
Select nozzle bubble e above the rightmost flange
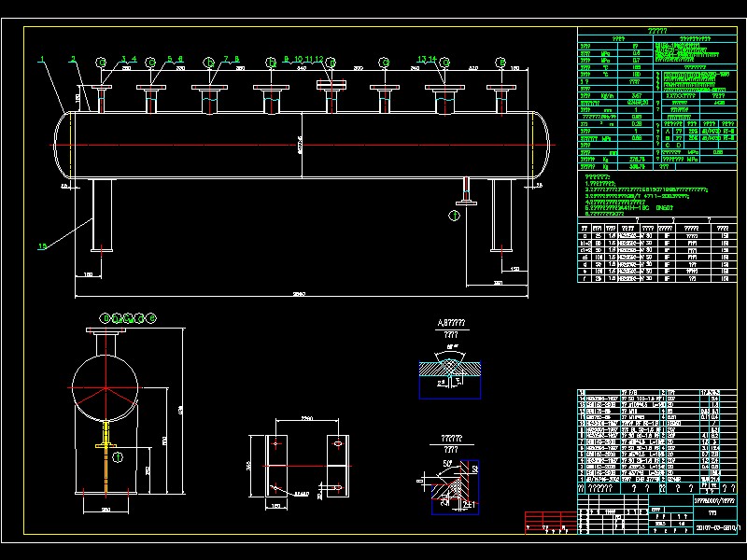coord(500,63)
